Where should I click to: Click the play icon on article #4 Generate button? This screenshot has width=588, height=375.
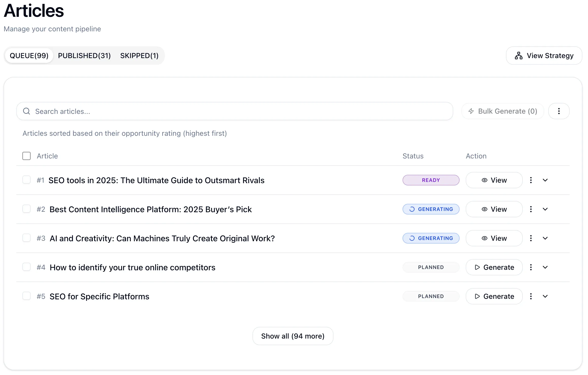pyautogui.click(x=477, y=267)
